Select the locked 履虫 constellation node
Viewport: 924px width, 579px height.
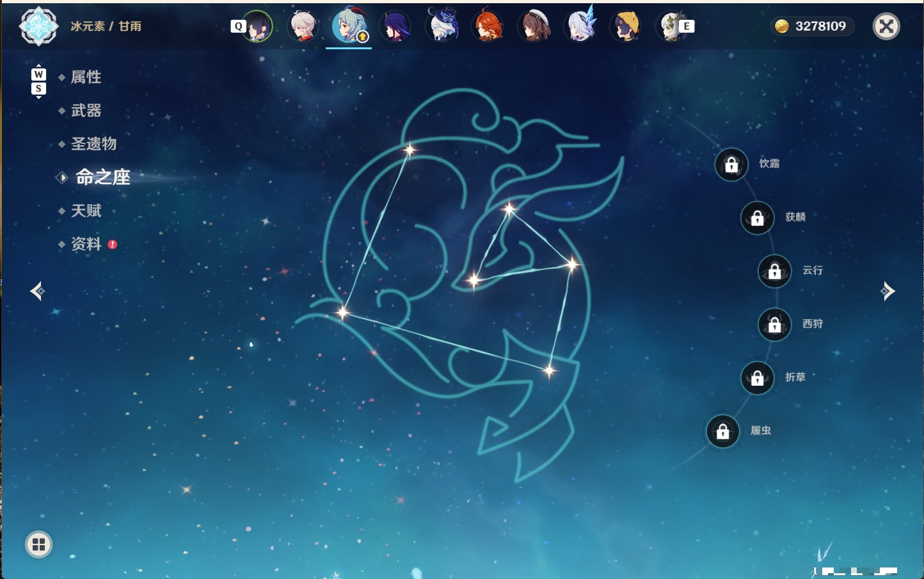click(723, 432)
